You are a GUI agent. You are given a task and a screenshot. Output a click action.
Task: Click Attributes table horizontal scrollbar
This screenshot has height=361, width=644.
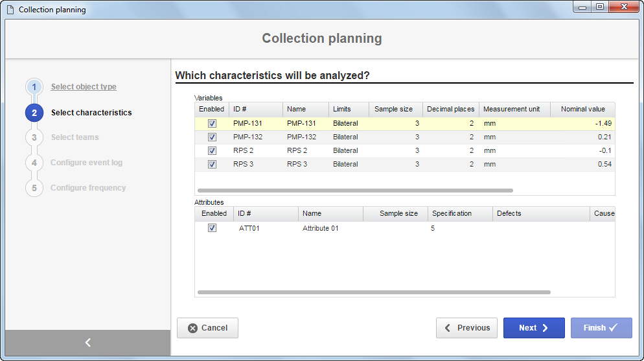tap(374, 292)
